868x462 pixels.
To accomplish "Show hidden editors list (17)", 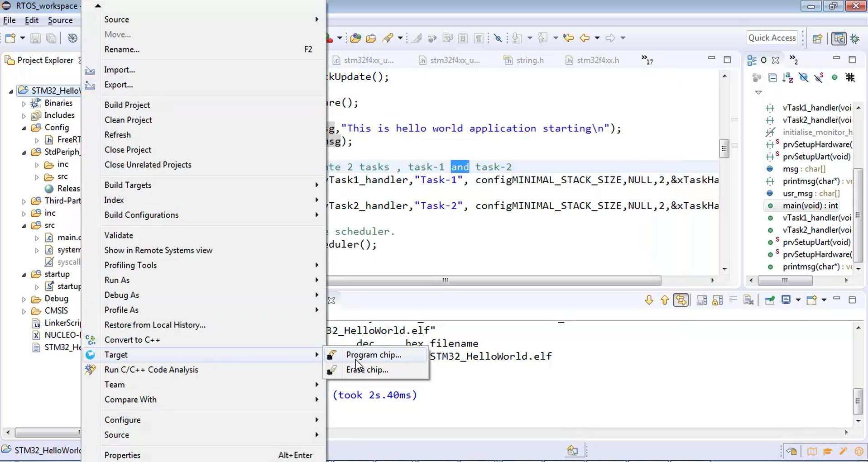I will [647, 59].
